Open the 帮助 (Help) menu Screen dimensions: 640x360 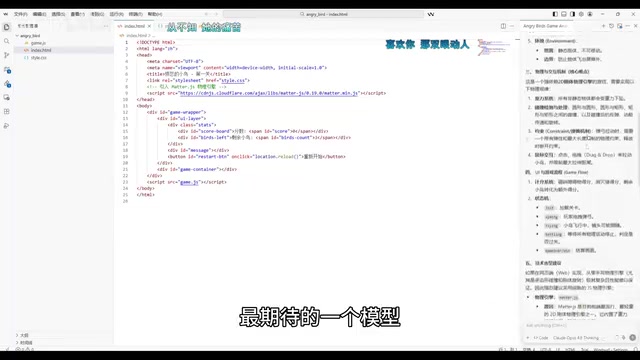click(155, 14)
